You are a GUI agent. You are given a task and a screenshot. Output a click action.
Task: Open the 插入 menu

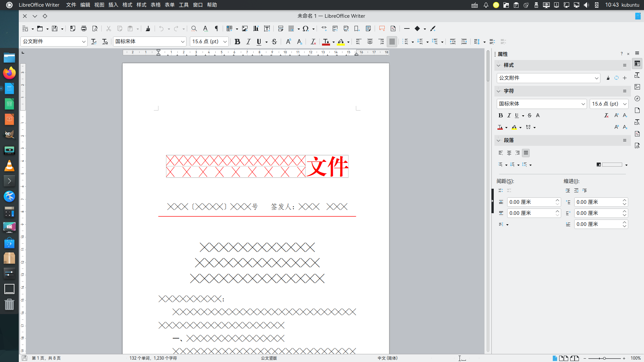[x=113, y=5]
